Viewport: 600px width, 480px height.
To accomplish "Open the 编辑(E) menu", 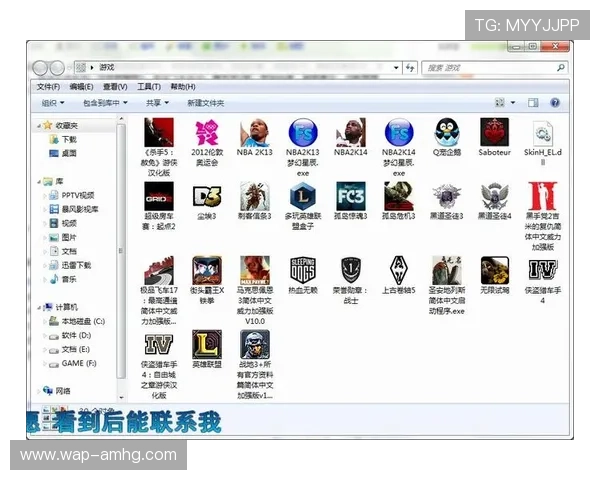I will [82, 87].
